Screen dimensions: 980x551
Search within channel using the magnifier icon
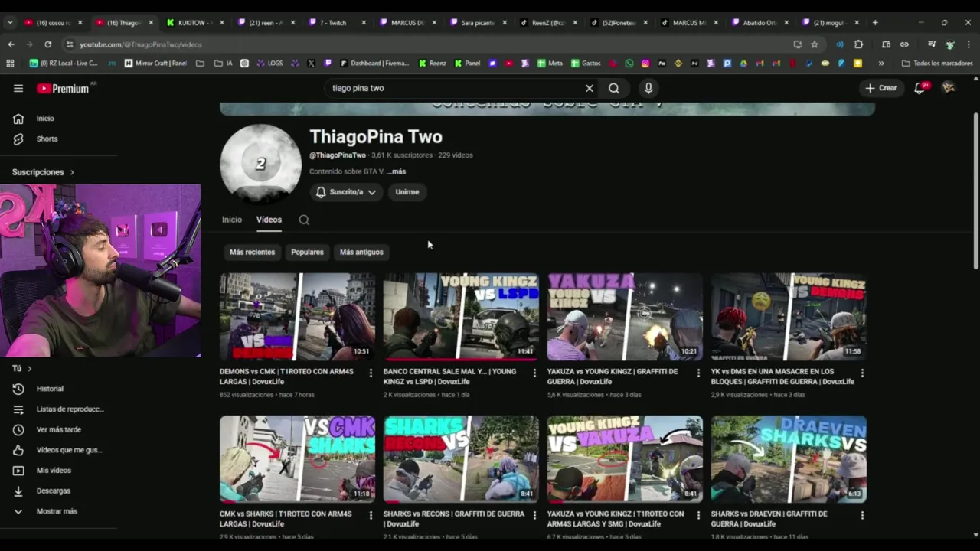click(x=304, y=220)
